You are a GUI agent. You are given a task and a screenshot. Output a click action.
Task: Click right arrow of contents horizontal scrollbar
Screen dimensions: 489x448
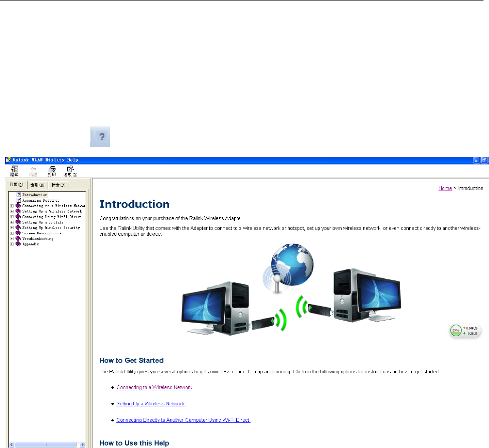click(x=82, y=444)
